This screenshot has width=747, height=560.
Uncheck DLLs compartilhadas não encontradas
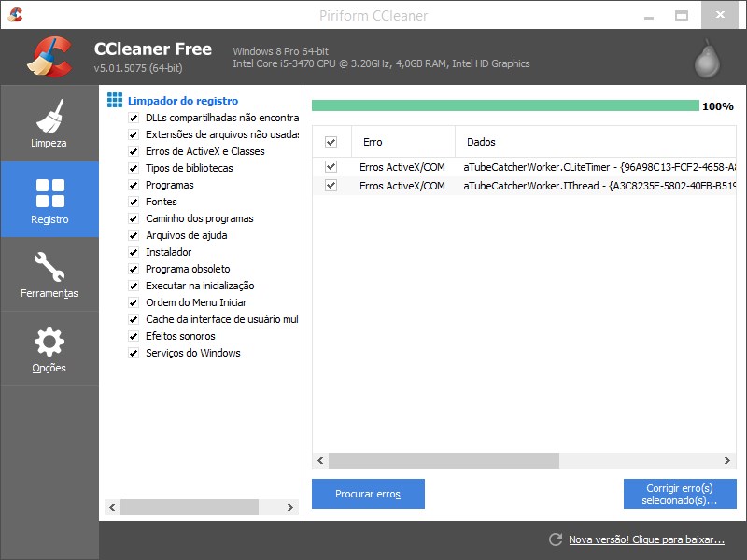pyautogui.click(x=134, y=118)
